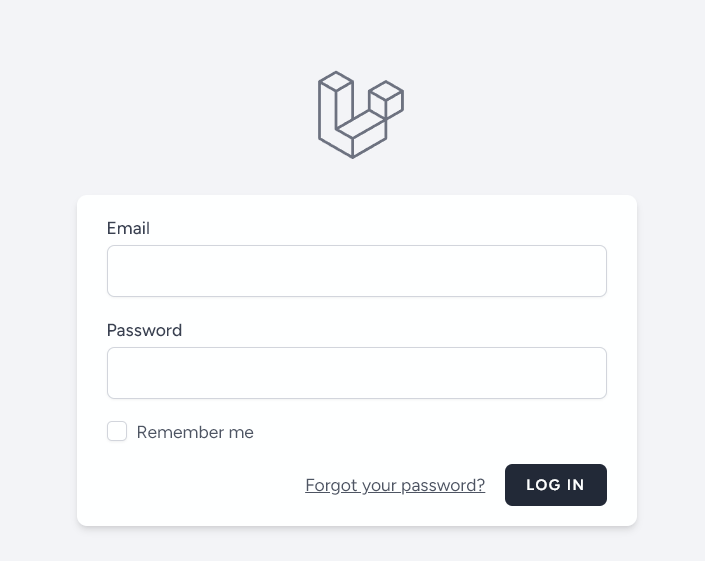Image resolution: width=705 pixels, height=561 pixels.
Task: Click the Password field label
Action: click(x=144, y=330)
